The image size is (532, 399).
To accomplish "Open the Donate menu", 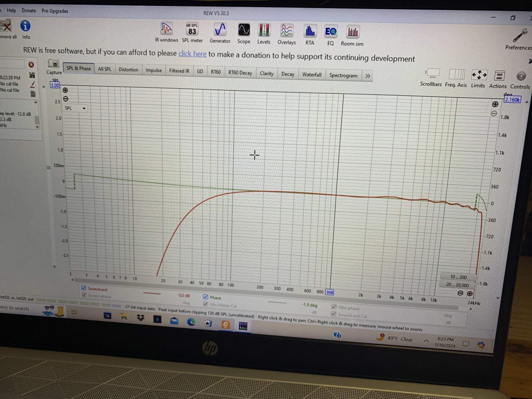I will click(29, 11).
